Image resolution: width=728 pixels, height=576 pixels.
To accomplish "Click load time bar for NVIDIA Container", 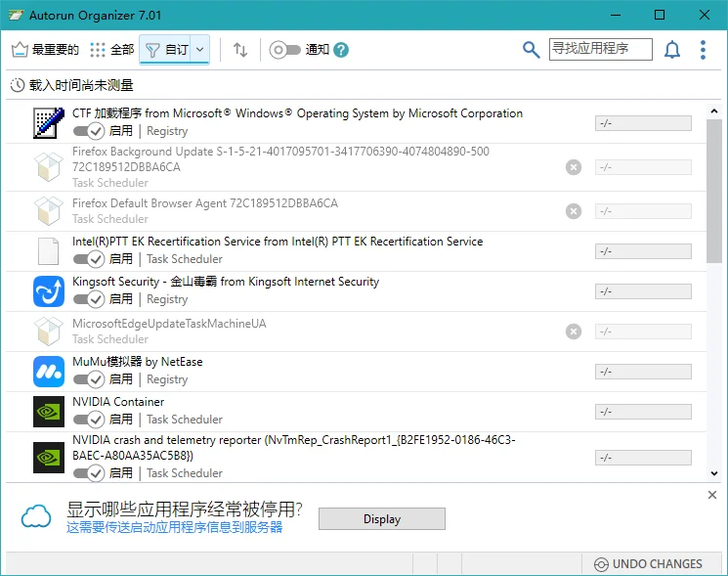I will pyautogui.click(x=643, y=412).
